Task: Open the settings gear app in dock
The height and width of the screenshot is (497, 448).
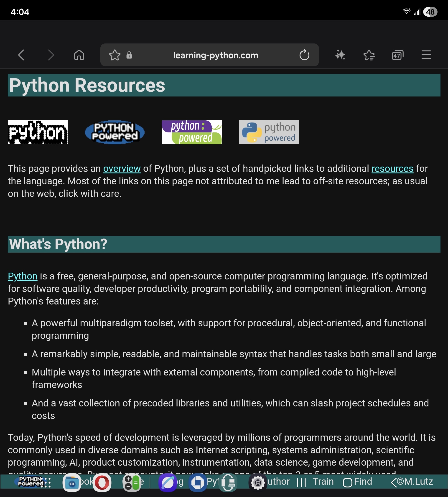Action: (257, 483)
